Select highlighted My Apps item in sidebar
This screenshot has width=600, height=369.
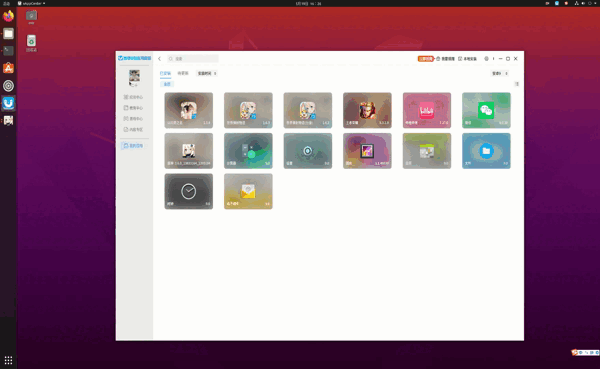click(x=134, y=145)
